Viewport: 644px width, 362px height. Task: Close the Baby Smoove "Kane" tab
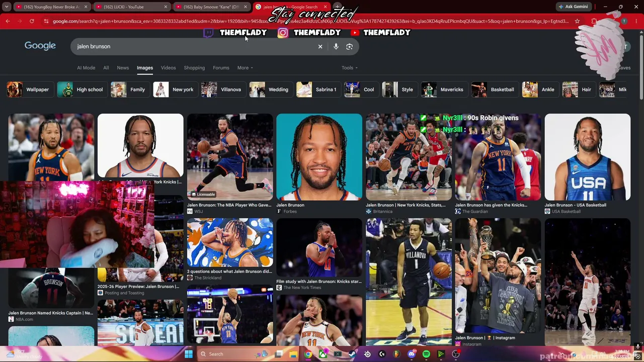246,7
